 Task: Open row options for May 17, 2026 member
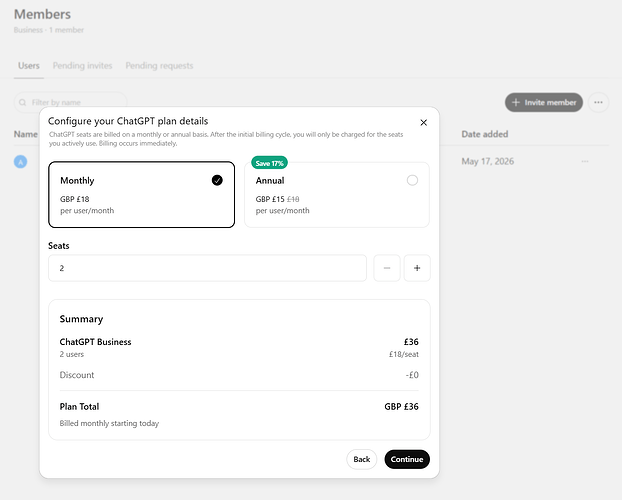(585, 162)
